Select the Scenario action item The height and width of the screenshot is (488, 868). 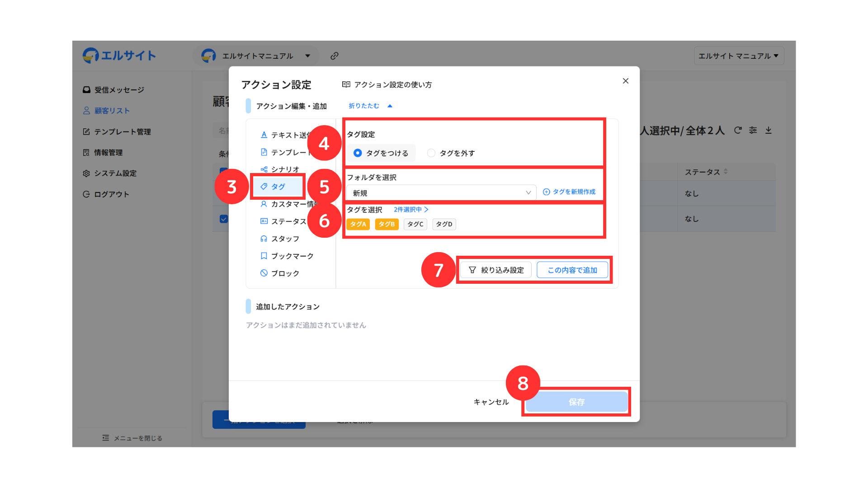pos(280,169)
